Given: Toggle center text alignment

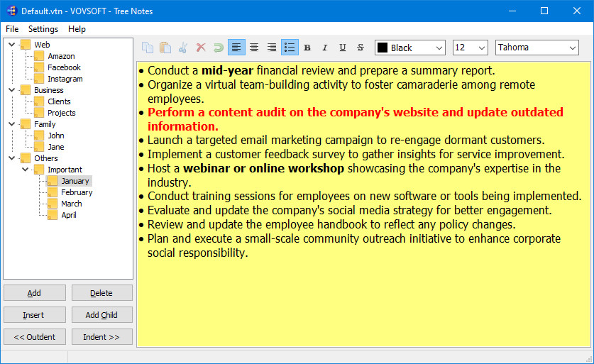Looking at the screenshot, I should click(254, 48).
